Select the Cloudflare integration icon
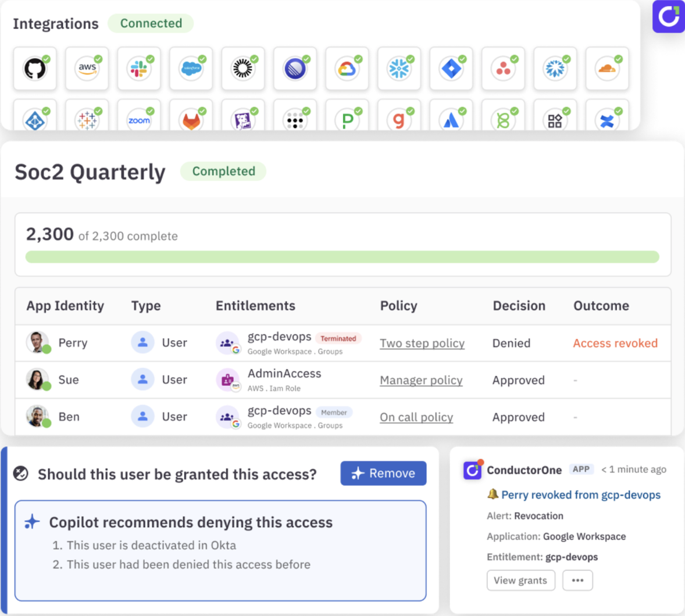 tap(607, 69)
